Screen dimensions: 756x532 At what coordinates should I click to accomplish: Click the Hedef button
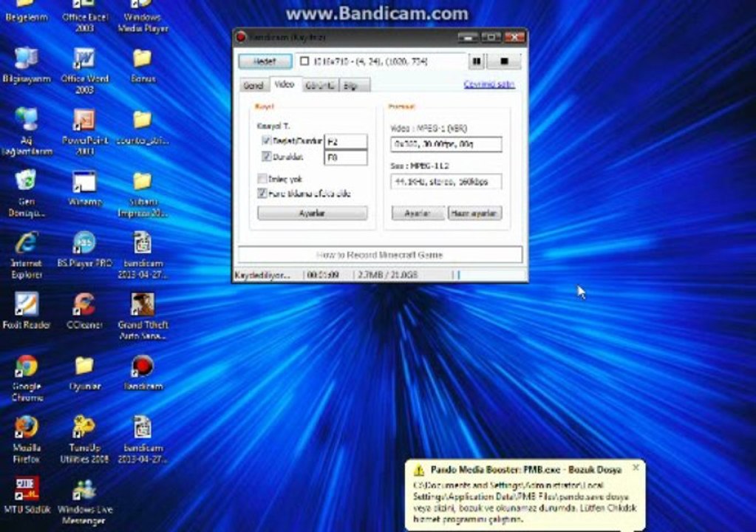coord(265,61)
